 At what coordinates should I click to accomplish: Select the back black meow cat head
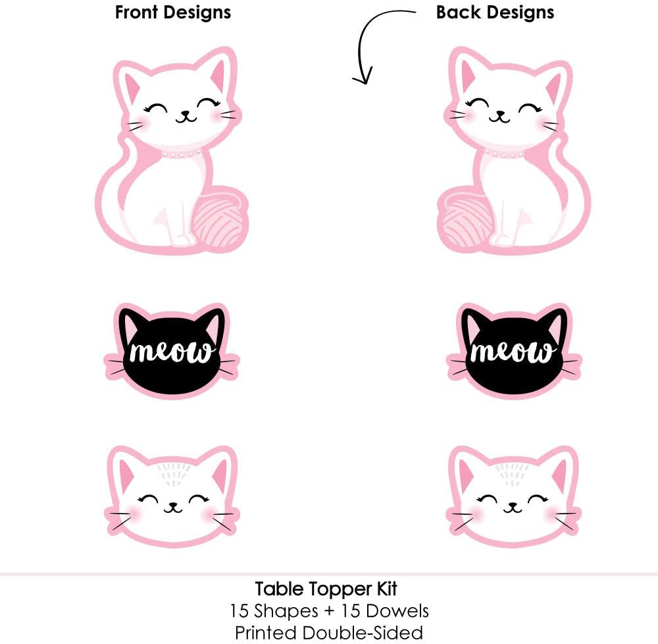514,351
